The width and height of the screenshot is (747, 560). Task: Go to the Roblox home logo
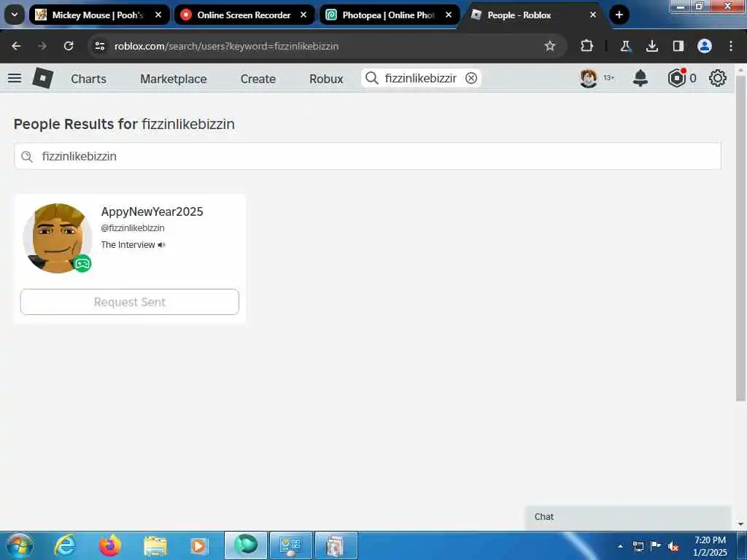[42, 78]
